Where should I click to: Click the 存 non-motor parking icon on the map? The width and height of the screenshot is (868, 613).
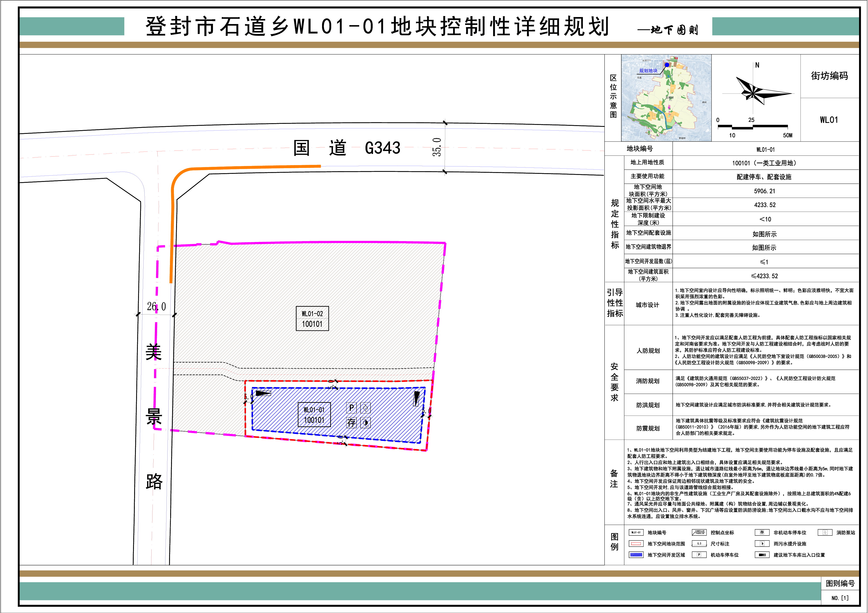click(351, 423)
